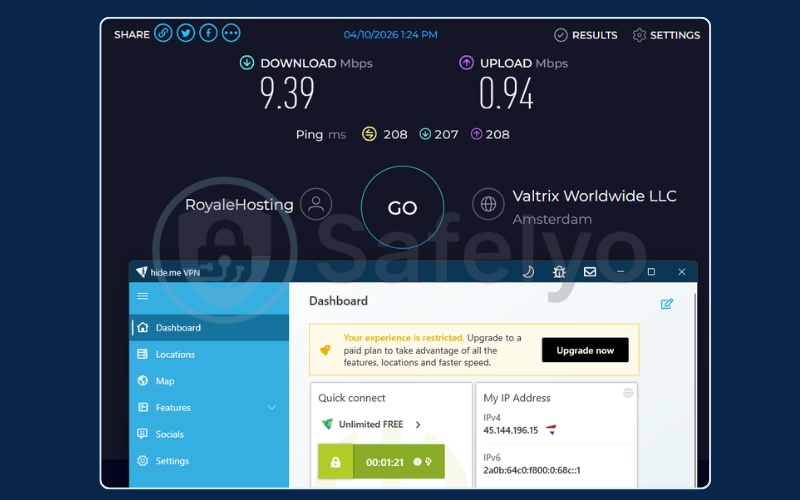Click the info icon beside the timer

tap(417, 462)
